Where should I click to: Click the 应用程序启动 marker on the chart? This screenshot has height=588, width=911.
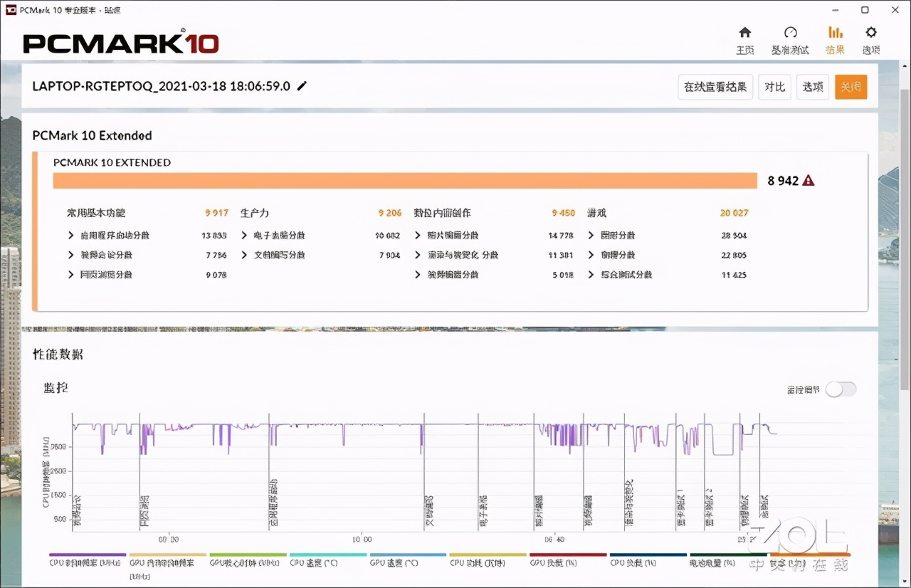tap(273, 502)
